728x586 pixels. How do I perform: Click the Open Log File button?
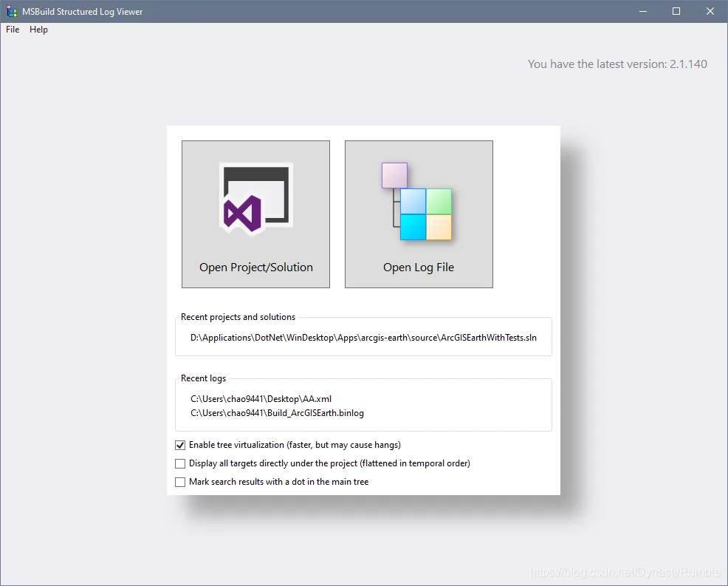click(x=419, y=214)
